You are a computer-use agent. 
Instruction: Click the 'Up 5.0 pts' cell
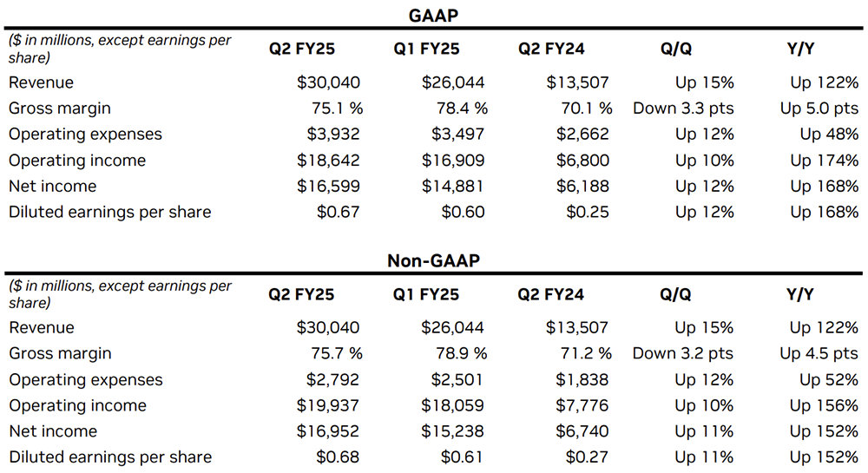tap(819, 108)
